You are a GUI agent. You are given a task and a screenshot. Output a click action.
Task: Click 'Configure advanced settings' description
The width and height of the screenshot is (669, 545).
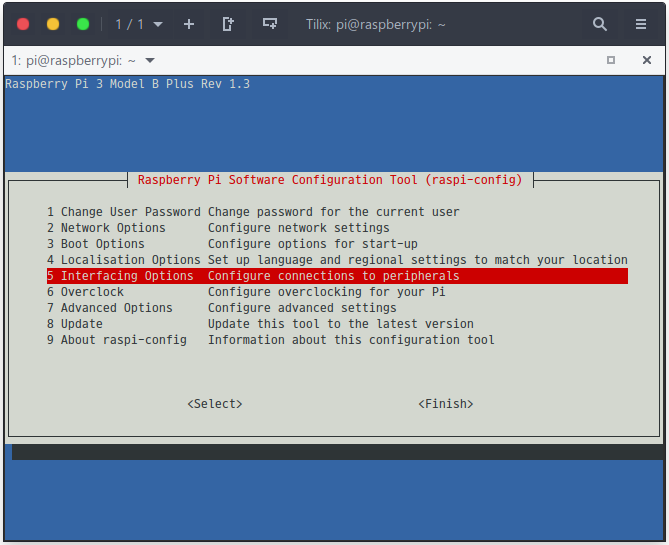pos(302,308)
